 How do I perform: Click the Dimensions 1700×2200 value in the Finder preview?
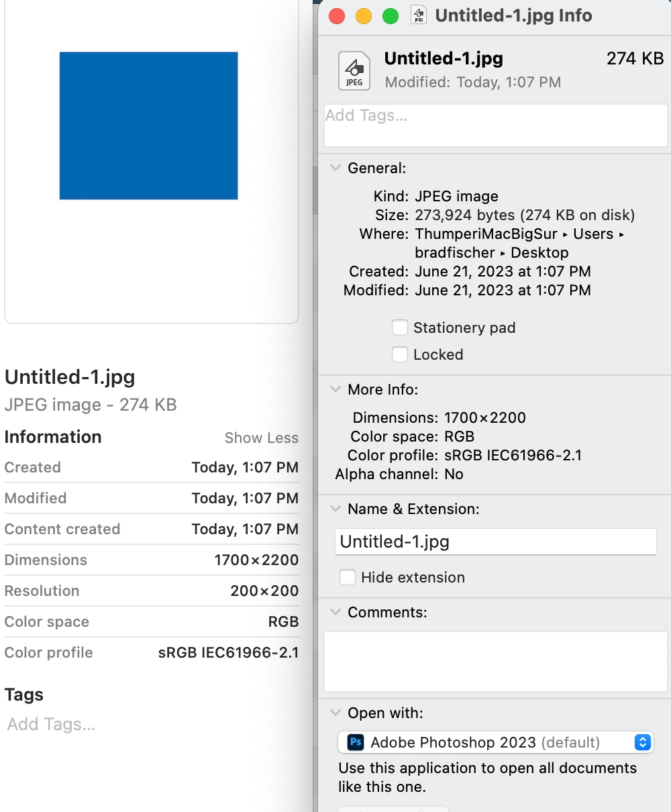[x=256, y=560]
